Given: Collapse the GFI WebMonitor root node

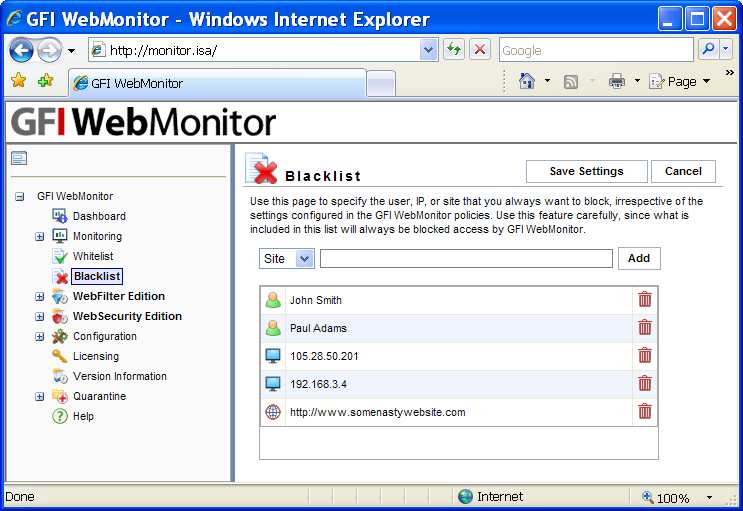Looking at the screenshot, I should click(x=19, y=196).
